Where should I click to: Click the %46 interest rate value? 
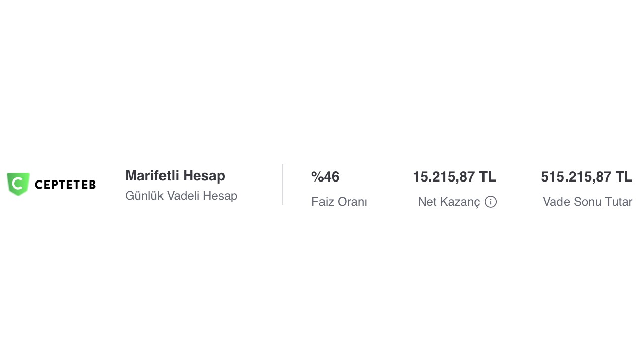325,177
